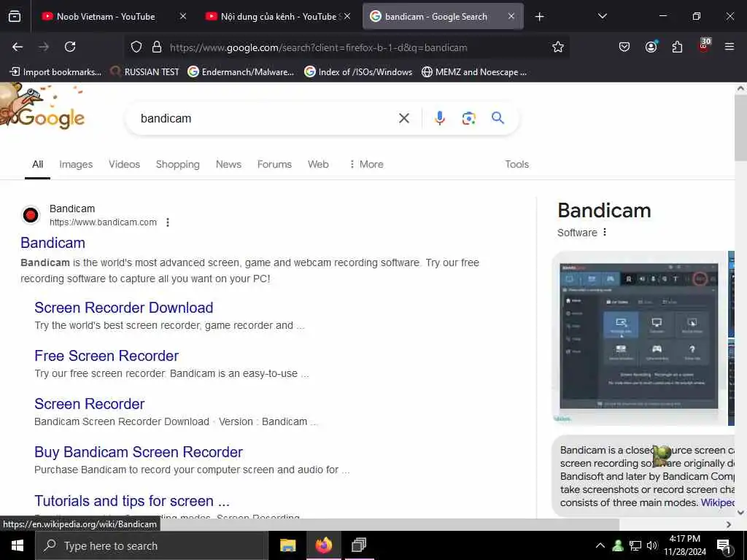Switch to Noob Vietnam YouTube tab
The height and width of the screenshot is (560, 747).
coord(105,17)
